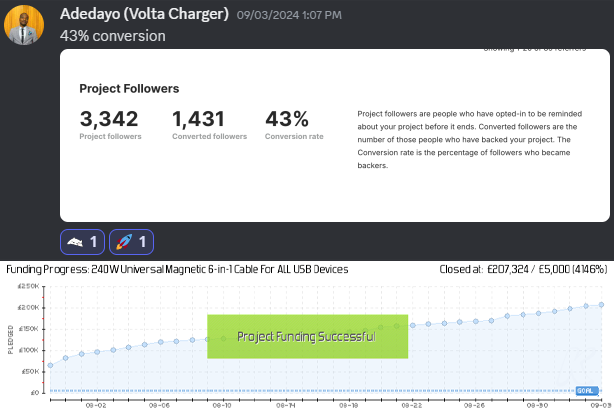Click the rocket emoji reaction
The height and width of the screenshot is (411, 614).
click(131, 241)
